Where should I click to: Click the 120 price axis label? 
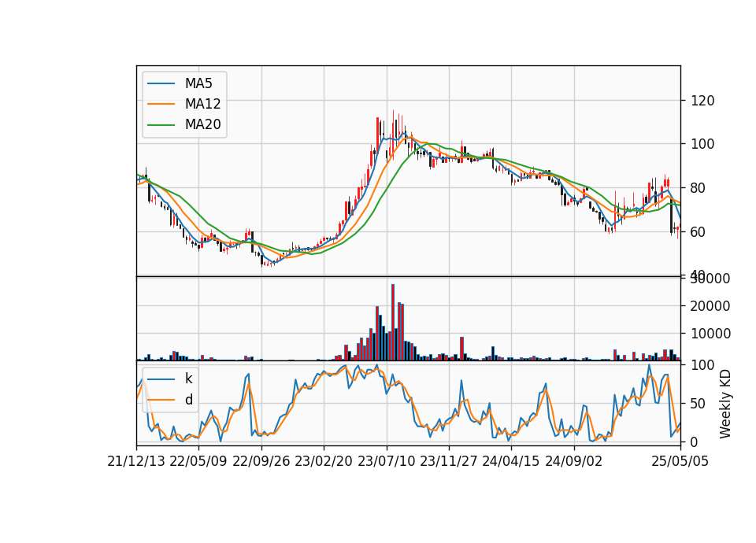tap(702, 101)
